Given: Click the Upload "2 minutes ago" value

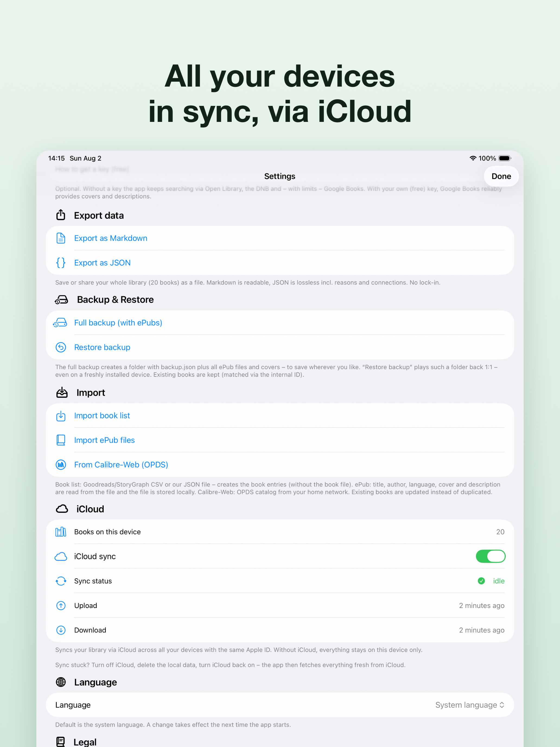Looking at the screenshot, I should 482,606.
